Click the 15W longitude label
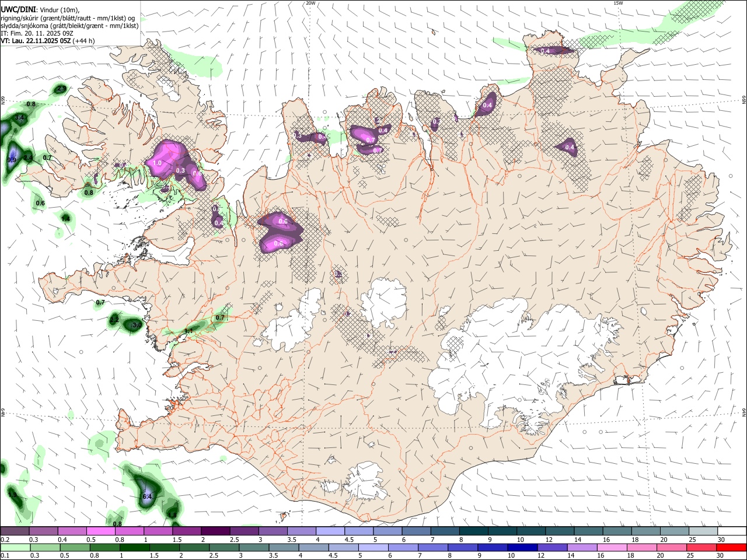This screenshot has height=560, width=747. tap(618, 3)
